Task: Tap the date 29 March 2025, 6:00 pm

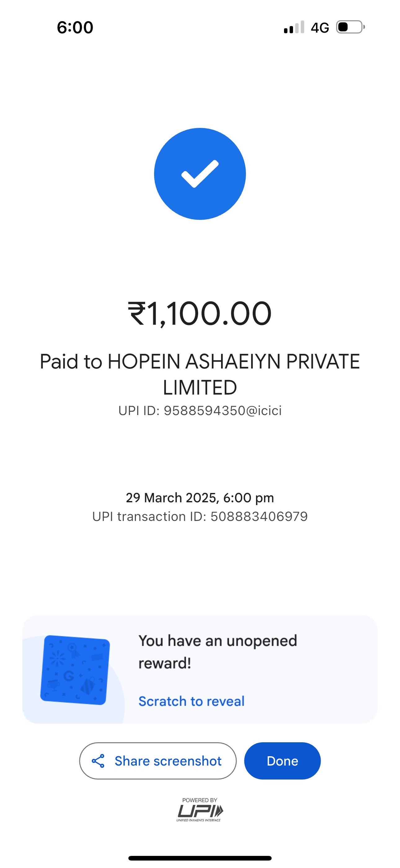Action: (x=200, y=498)
